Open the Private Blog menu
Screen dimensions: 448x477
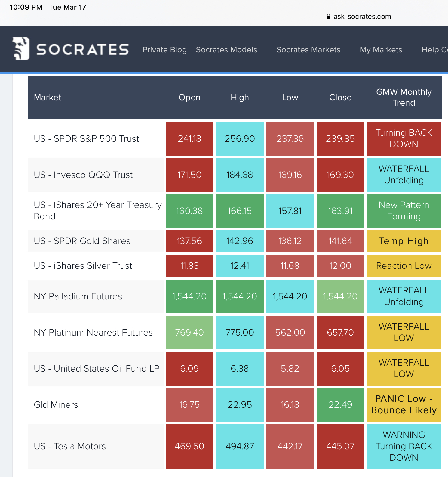pos(164,50)
